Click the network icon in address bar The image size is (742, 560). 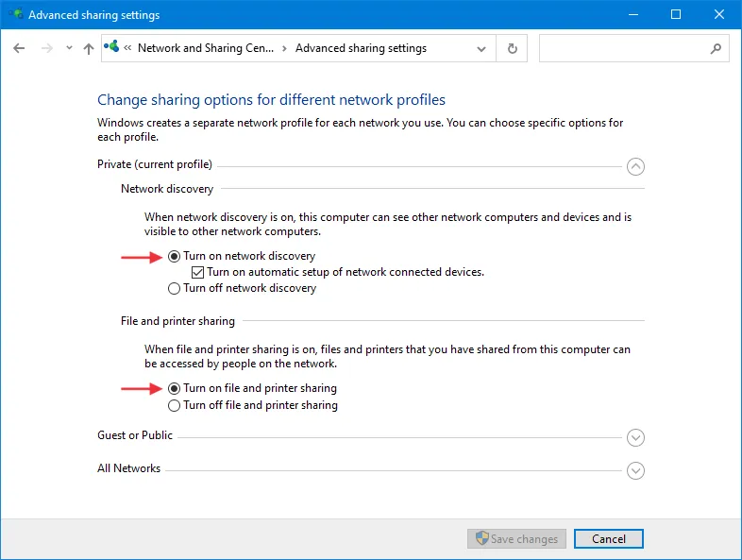coord(113,47)
